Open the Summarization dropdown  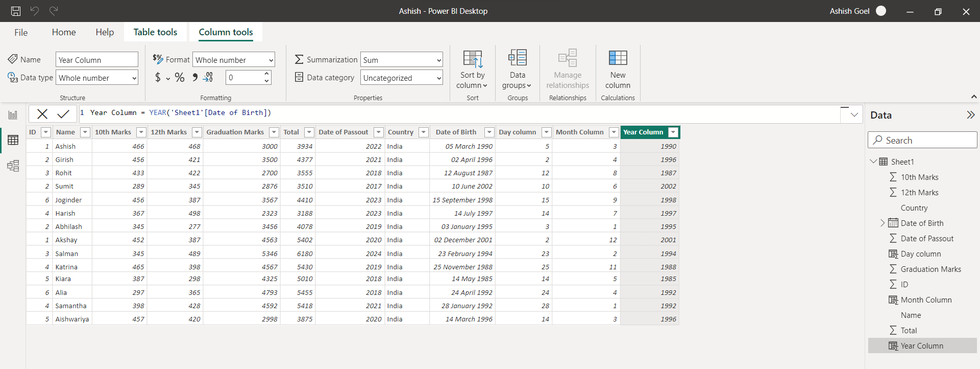[401, 60]
